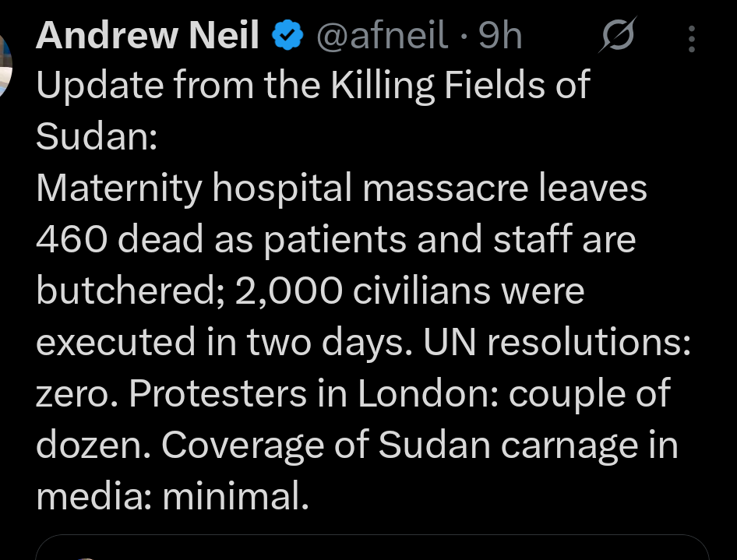Open the Andrew Neil display name link
Image resolution: width=737 pixels, height=560 pixels.
(147, 36)
